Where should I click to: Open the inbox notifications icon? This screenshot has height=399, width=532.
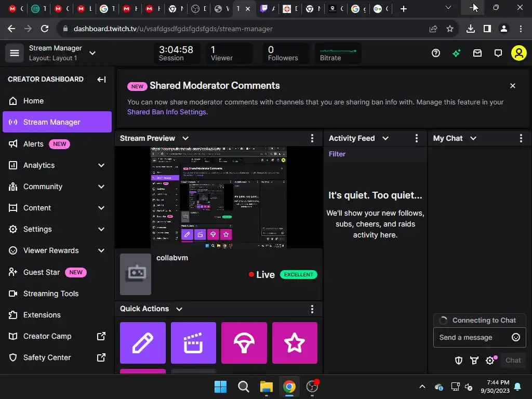click(x=477, y=54)
